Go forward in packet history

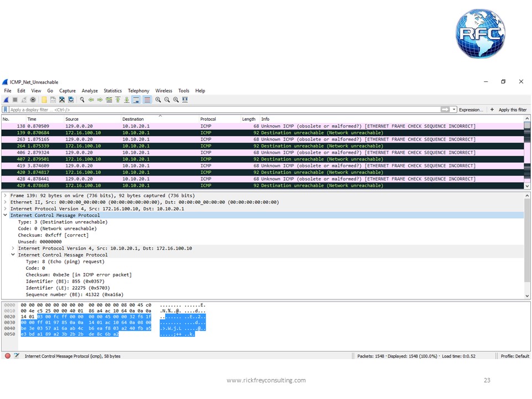tap(100, 100)
